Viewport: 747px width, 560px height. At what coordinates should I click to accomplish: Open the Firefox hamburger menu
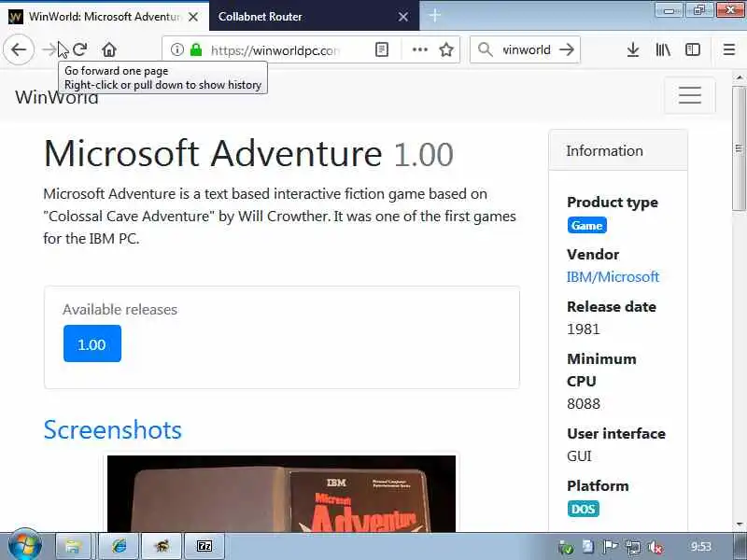pos(729,49)
